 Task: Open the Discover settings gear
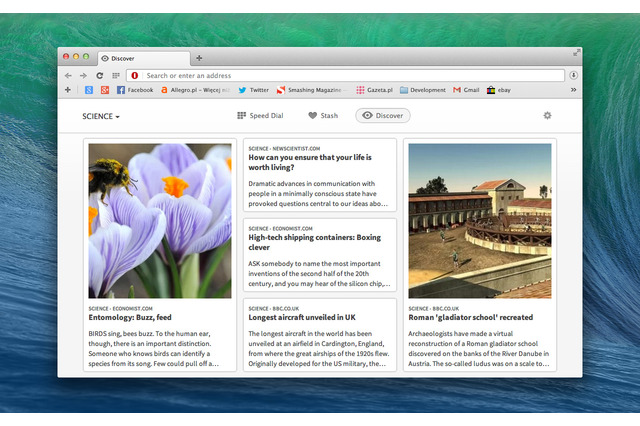547,116
